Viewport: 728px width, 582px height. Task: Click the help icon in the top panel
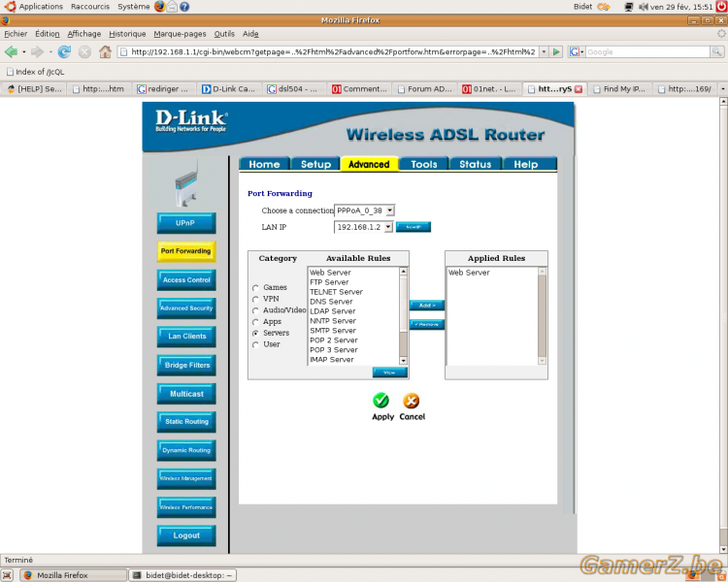tap(184, 7)
